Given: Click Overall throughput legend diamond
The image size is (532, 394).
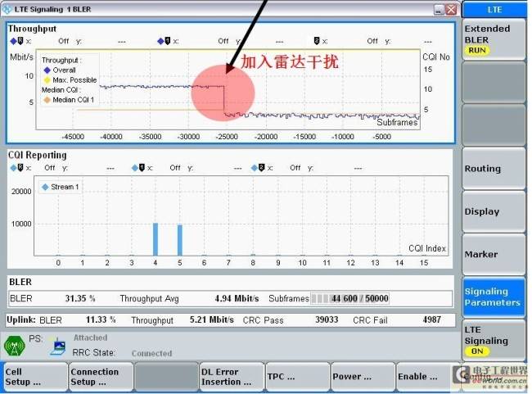Looking at the screenshot, I should pos(47,70).
